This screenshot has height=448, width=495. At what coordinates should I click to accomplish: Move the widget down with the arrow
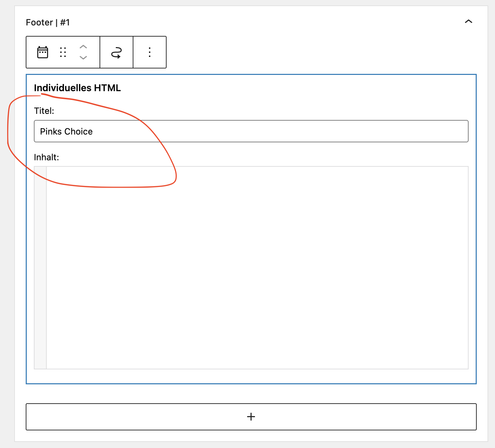[x=83, y=58]
